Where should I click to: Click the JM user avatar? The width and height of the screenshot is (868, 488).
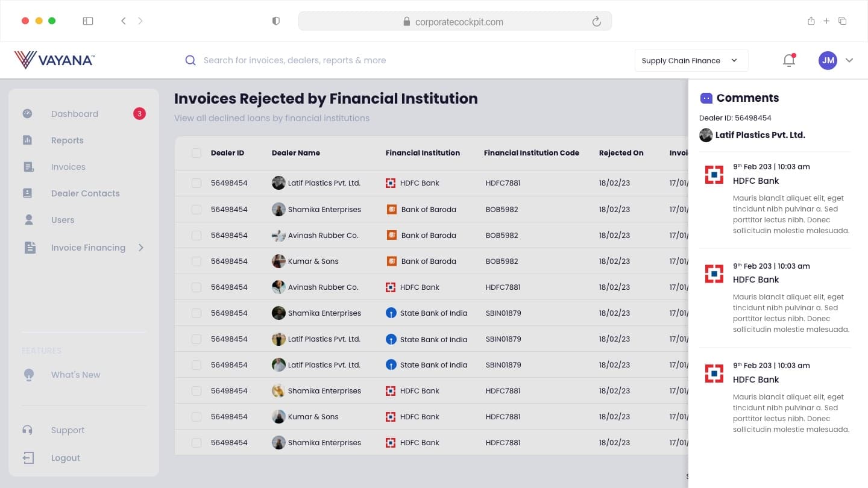click(828, 60)
